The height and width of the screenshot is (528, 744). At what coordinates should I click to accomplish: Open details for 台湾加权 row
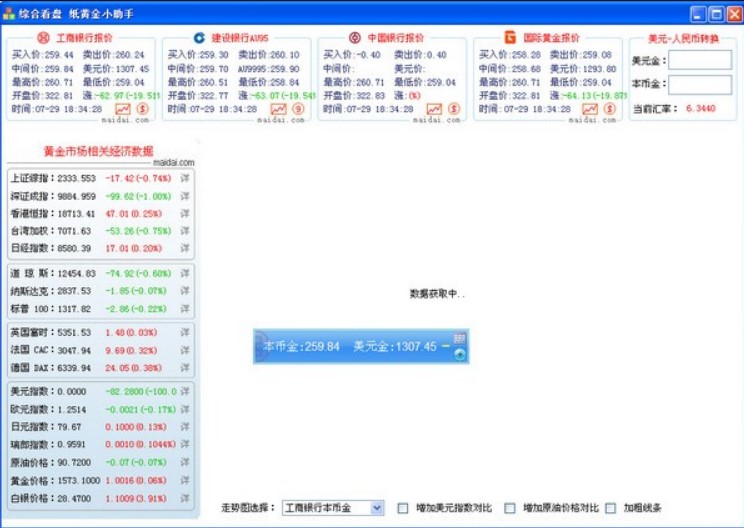pyautogui.click(x=185, y=231)
